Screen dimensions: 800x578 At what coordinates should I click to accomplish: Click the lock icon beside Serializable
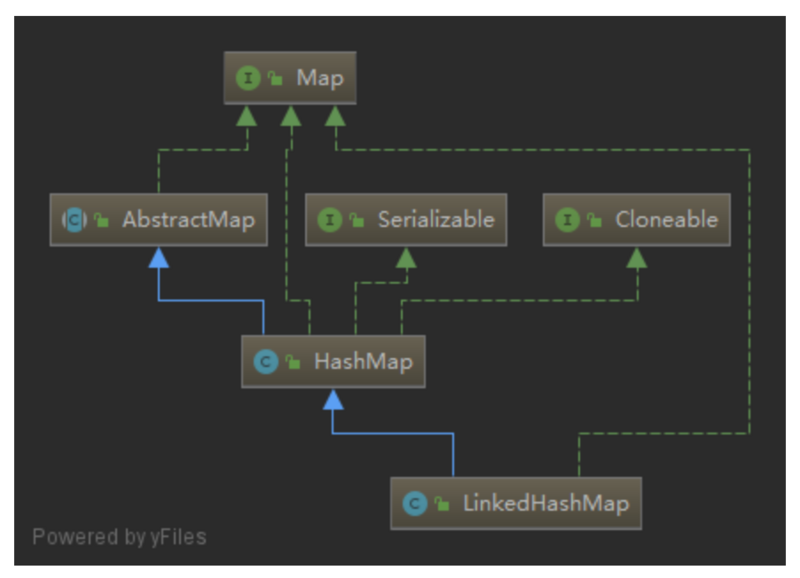[357, 220]
